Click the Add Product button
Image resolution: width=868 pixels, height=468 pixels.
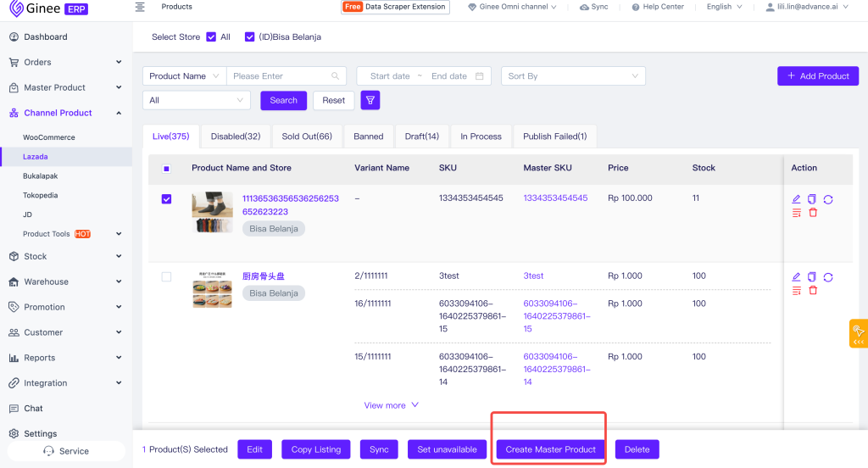(818, 75)
